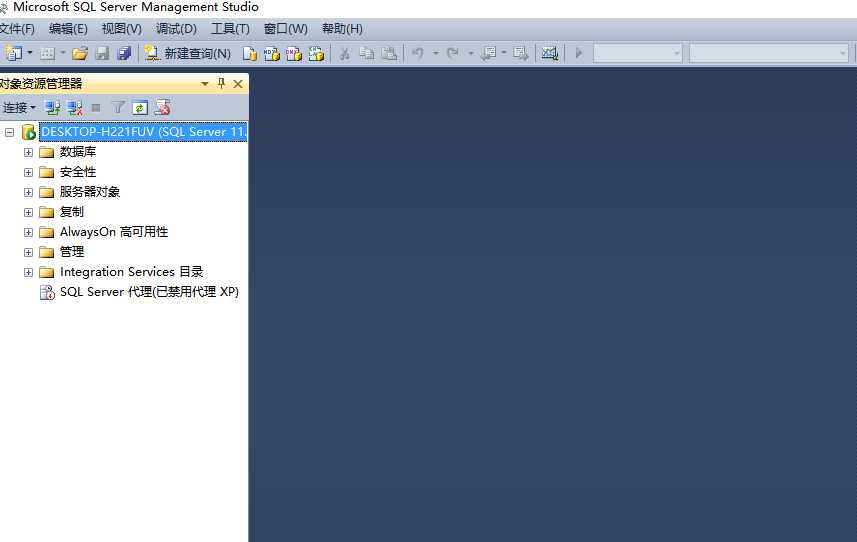This screenshot has width=857, height=542.
Task: Click the Navigate Forward icon
Action: tap(520, 53)
